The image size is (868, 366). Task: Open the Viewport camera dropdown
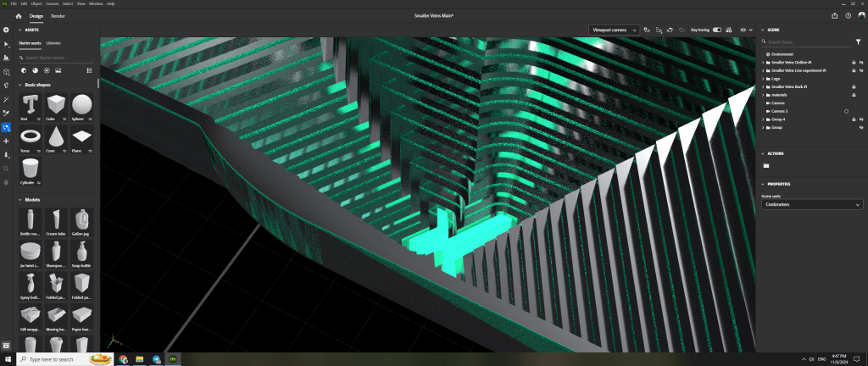click(613, 30)
